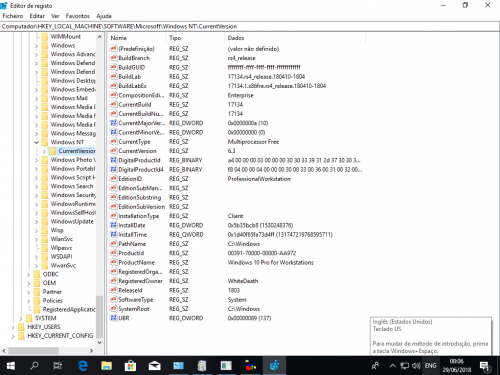Open the Action Center notifications icon

(x=485, y=366)
